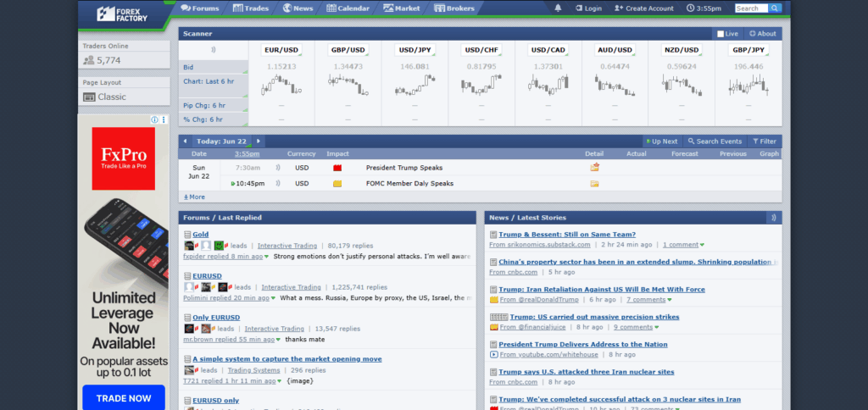
Task: Open 1 comment link on Trump & Bessent
Action: click(x=681, y=245)
